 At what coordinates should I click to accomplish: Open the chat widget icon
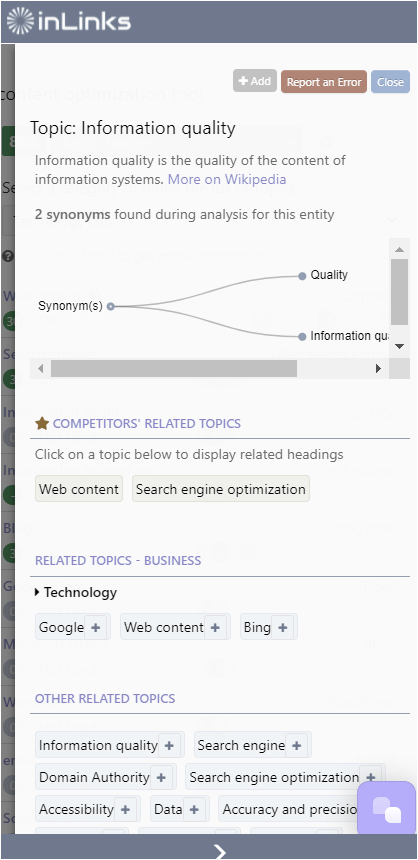(x=387, y=808)
